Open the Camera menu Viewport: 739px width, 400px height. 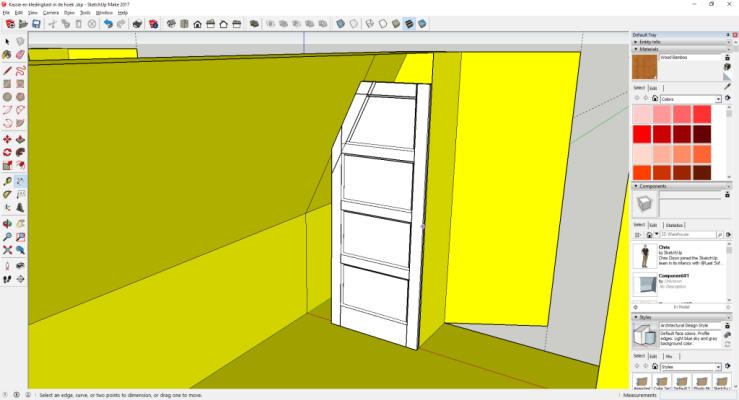pos(51,13)
